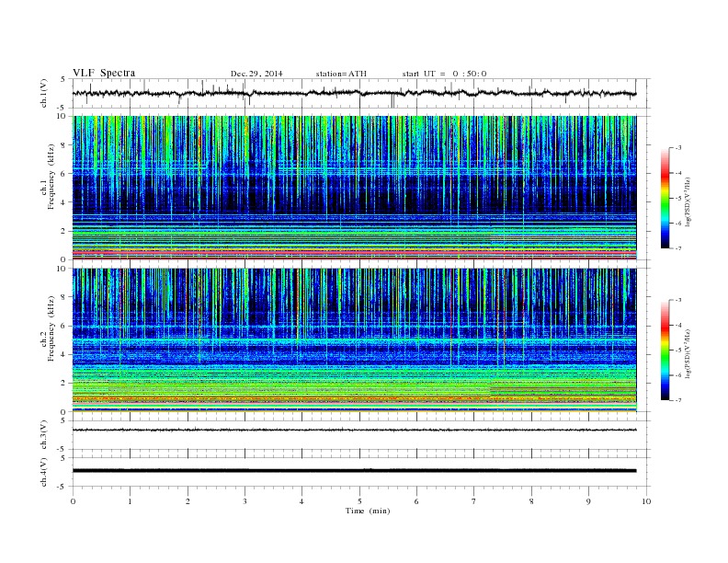Click the ch.1 spectrogram color scale bar

[x=665, y=199]
